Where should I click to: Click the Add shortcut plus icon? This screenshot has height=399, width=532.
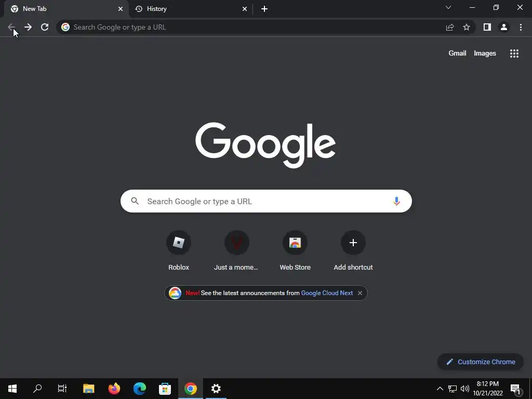353,243
